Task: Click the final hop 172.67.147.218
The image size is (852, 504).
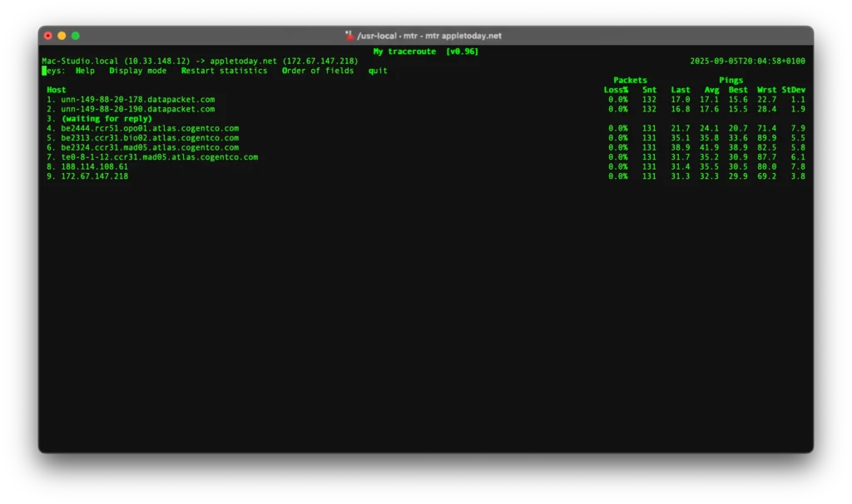Action: pyautogui.click(x=95, y=176)
